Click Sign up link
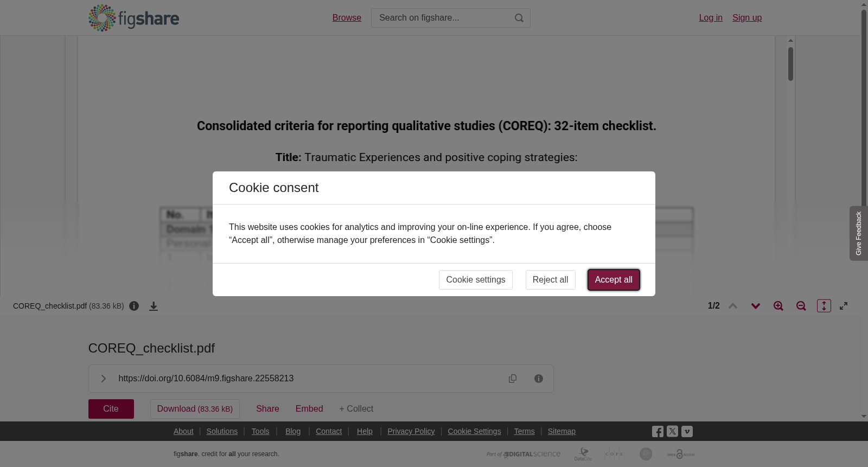This screenshot has width=868, height=467. pyautogui.click(x=747, y=18)
